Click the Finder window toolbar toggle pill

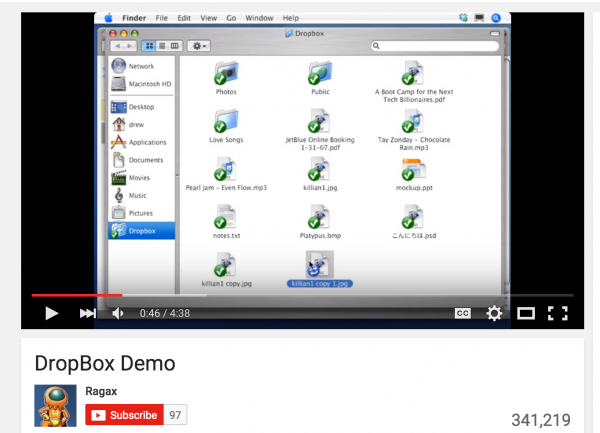click(x=495, y=34)
